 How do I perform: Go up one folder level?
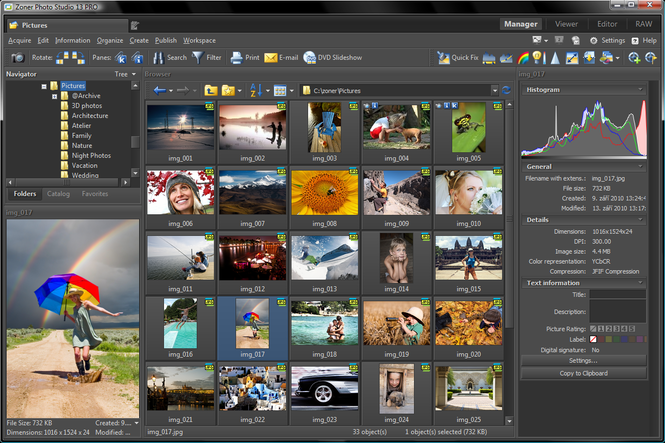click(x=211, y=91)
